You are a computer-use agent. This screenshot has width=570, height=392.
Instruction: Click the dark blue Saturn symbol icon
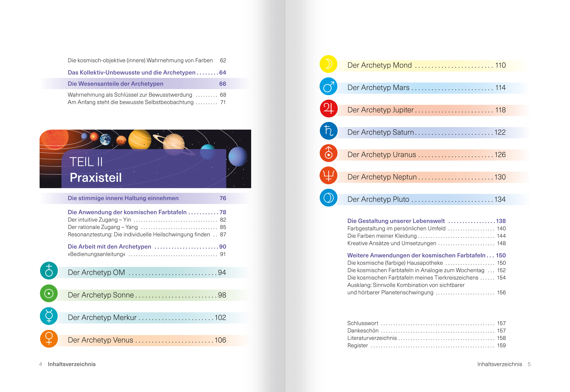click(328, 131)
